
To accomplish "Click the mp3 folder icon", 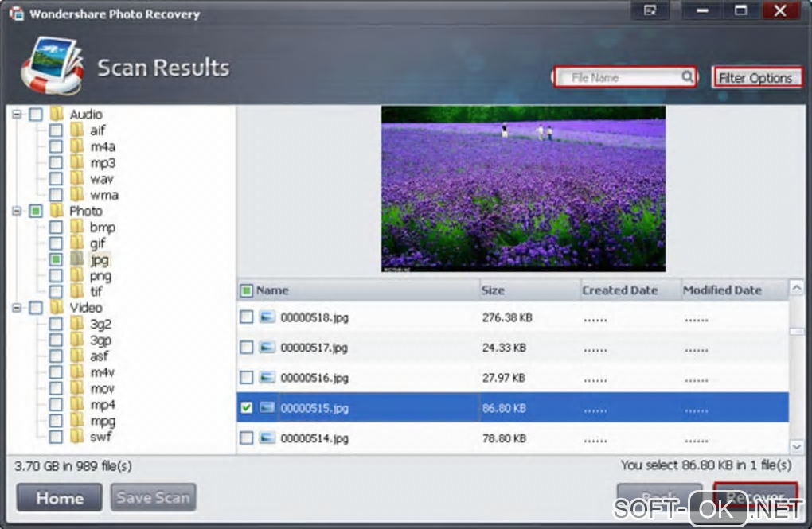I will point(76,162).
